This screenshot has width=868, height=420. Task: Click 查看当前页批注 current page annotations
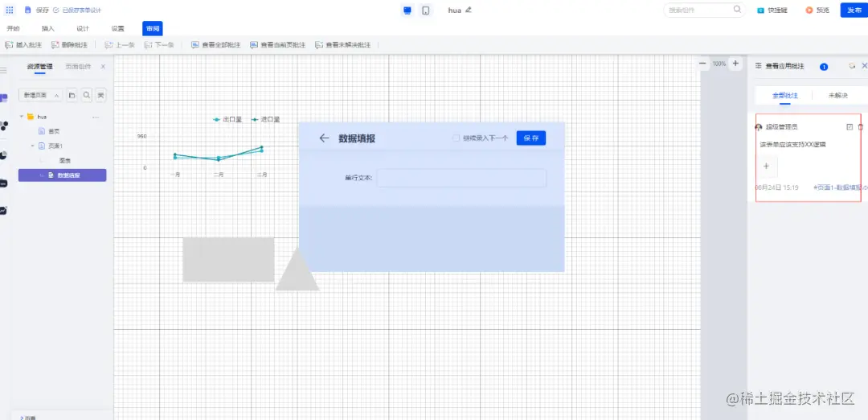[x=278, y=45]
